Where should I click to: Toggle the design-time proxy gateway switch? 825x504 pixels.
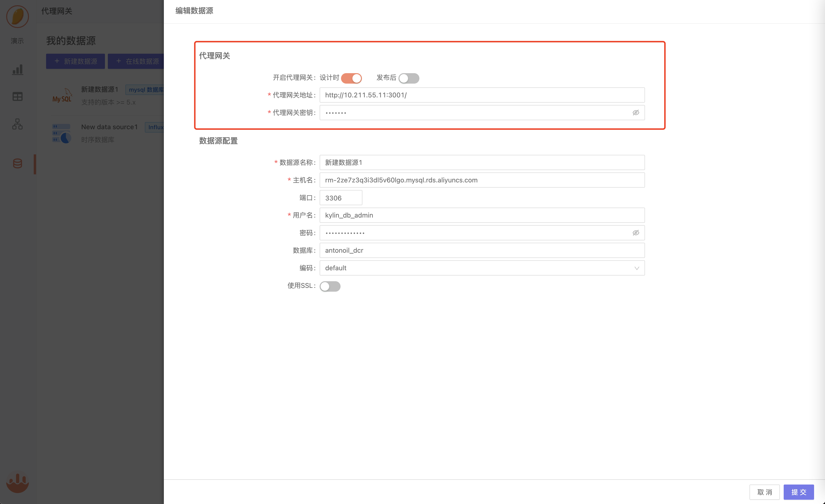click(x=351, y=78)
